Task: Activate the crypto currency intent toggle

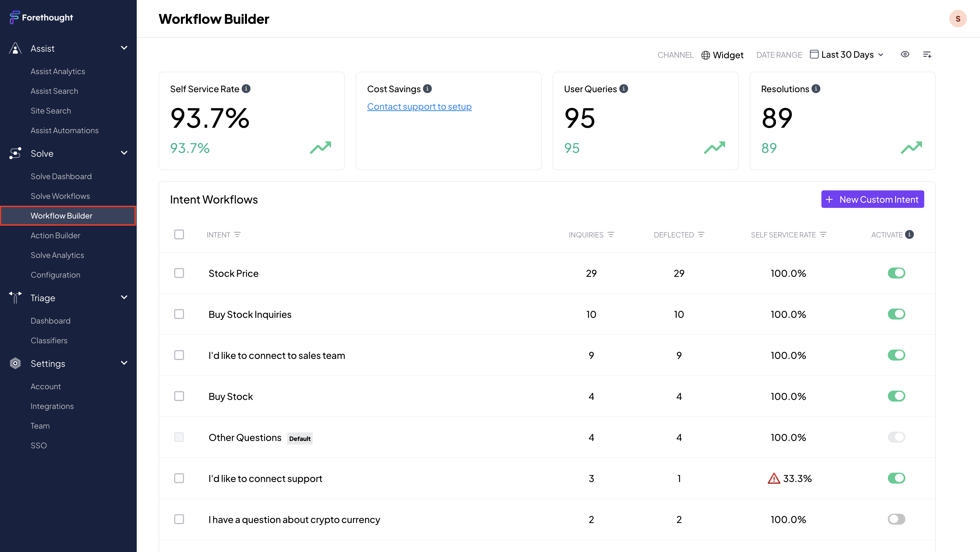Action: point(897,520)
